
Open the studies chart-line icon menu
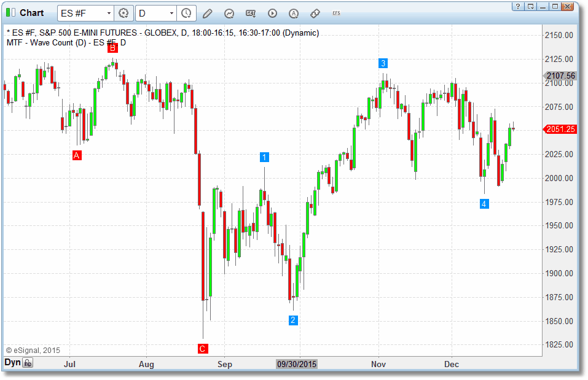coord(229,14)
